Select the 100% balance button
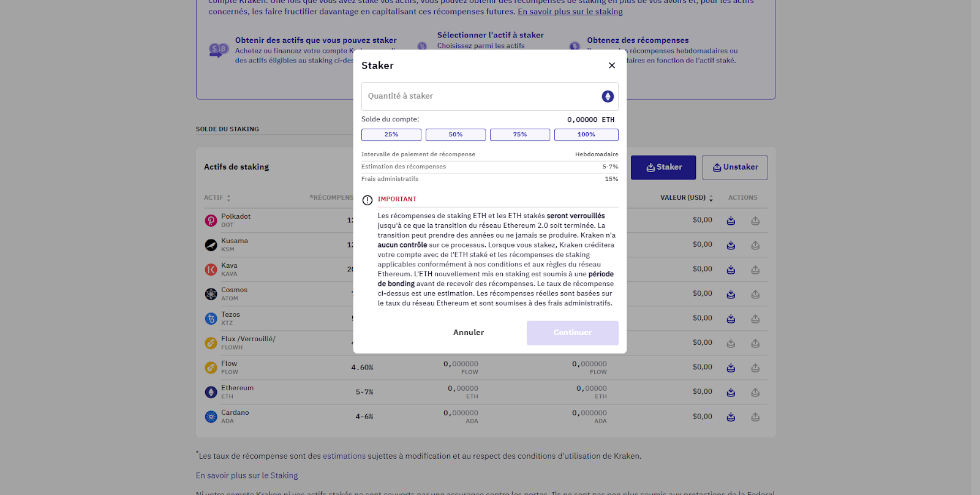The height and width of the screenshot is (495, 980). 586,135
